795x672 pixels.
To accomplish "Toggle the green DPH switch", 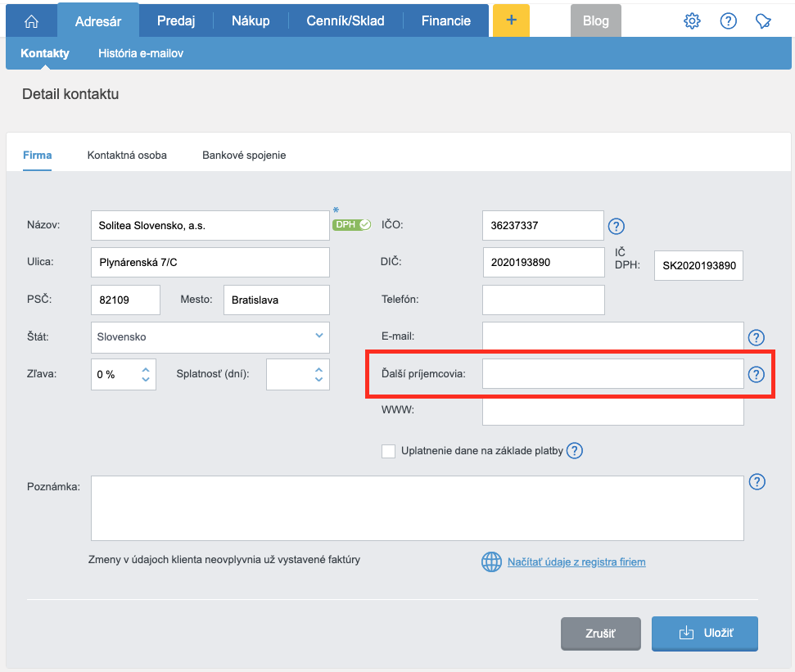I will click(351, 224).
